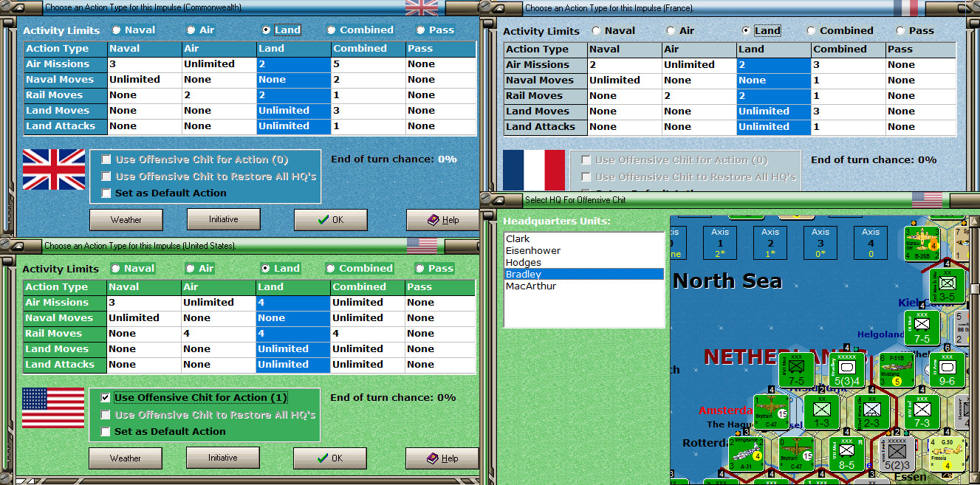Screen dimensions: 980x485
Task: Click the large French tricolor flag image
Action: point(533,171)
